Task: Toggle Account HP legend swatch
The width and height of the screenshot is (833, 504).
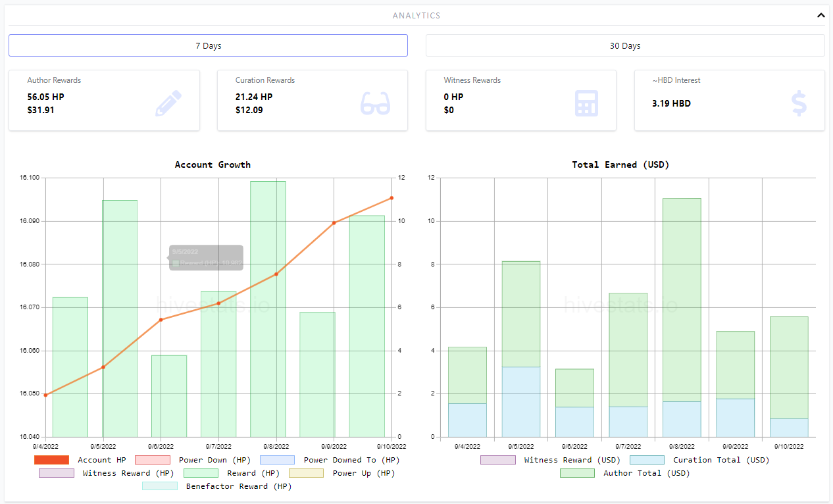Action: click(x=51, y=460)
